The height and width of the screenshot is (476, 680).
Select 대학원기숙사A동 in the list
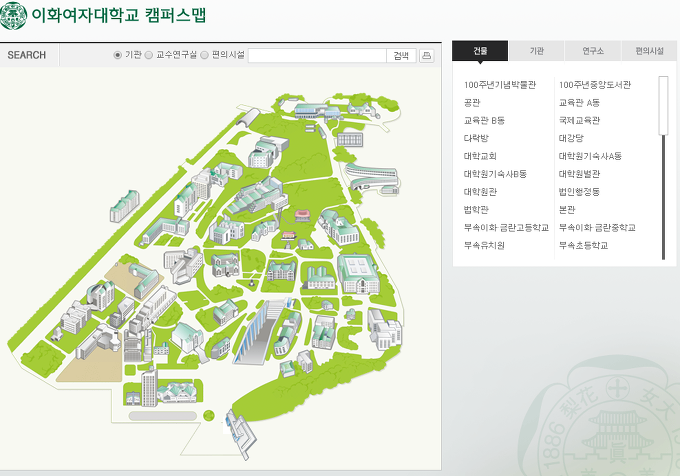pos(590,156)
